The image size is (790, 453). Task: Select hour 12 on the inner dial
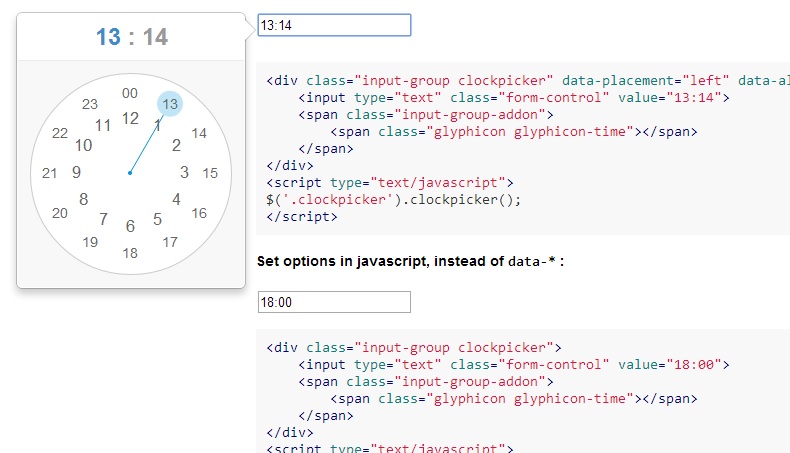pos(130,118)
